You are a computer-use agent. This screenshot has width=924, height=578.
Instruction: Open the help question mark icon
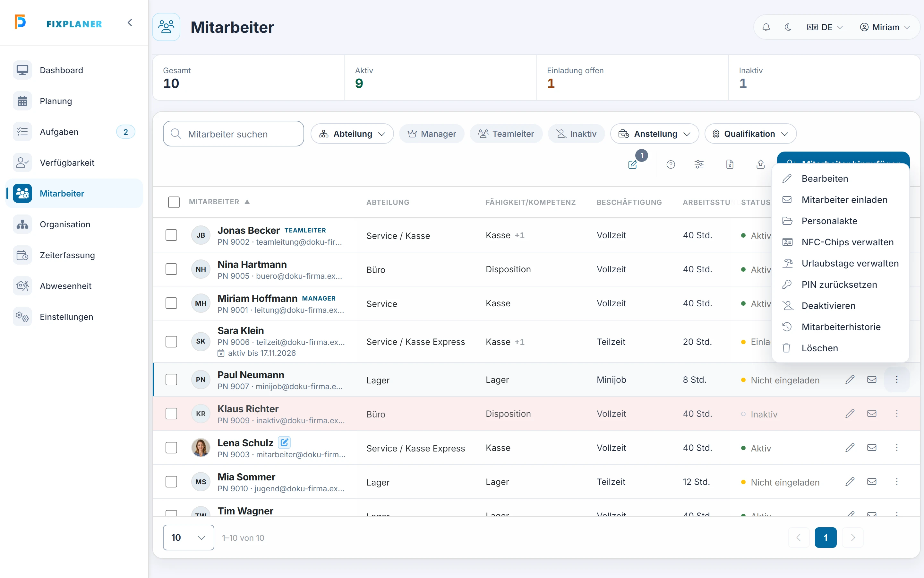[x=671, y=164]
